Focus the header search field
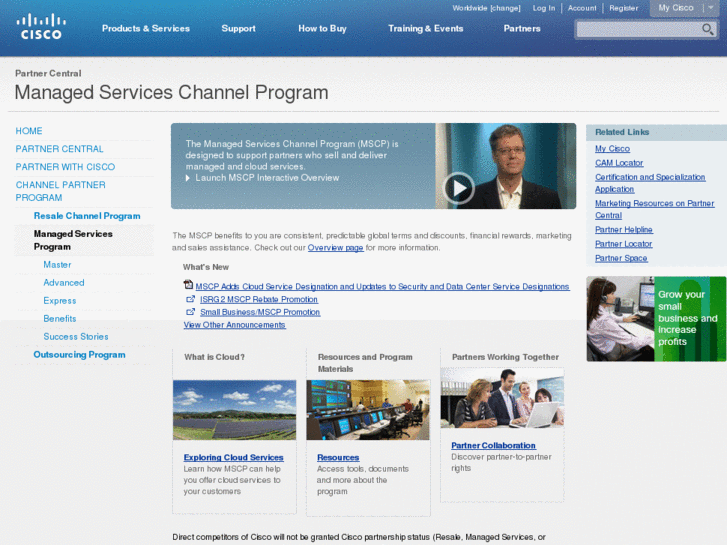 (638, 30)
